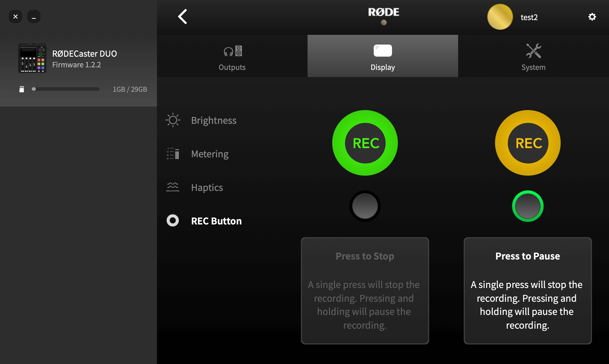Click the RØDE settings gear icon

tap(592, 17)
